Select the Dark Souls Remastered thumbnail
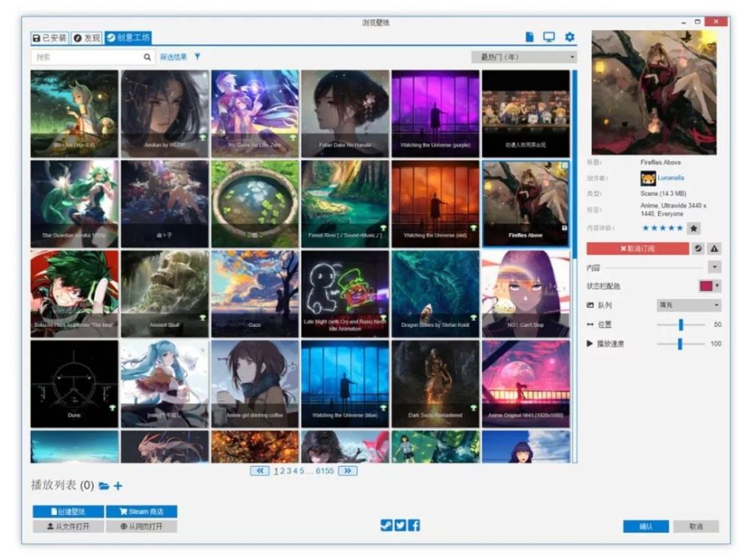The width and height of the screenshot is (752, 560). (435, 384)
